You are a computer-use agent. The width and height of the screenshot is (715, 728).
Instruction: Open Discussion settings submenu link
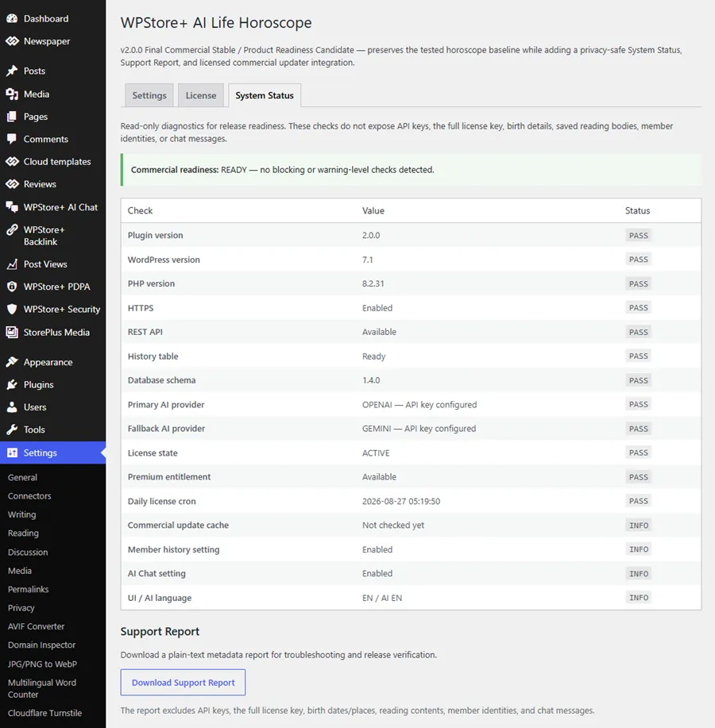28,552
